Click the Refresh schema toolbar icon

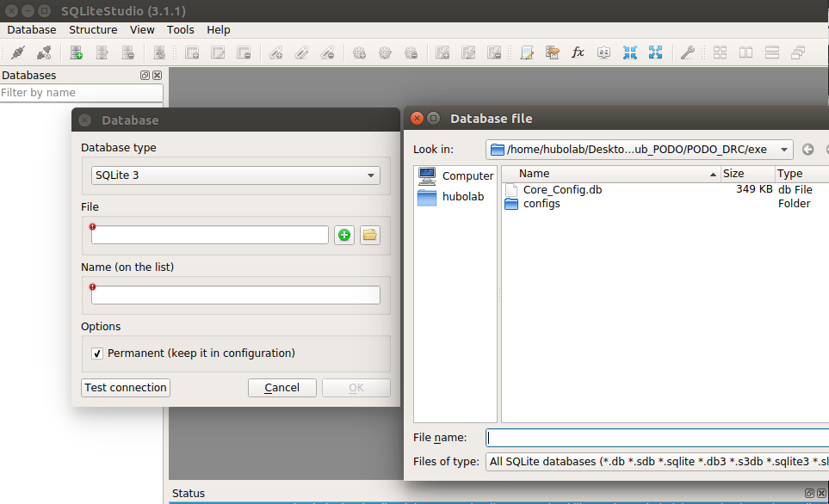pyautogui.click(x=159, y=52)
